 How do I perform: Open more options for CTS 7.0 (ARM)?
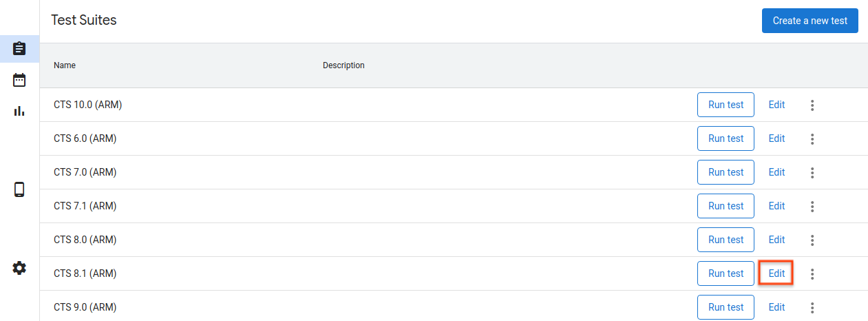tap(812, 173)
